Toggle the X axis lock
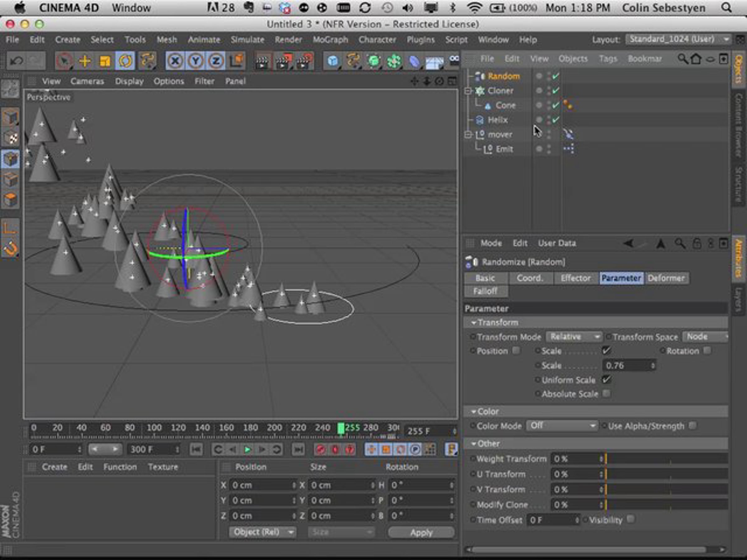The height and width of the screenshot is (560, 747). click(x=175, y=61)
